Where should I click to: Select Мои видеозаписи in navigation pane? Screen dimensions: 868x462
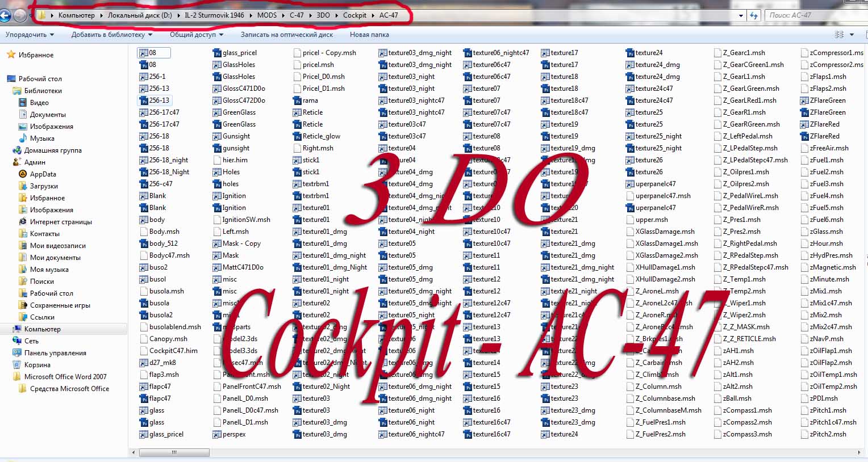(58, 246)
